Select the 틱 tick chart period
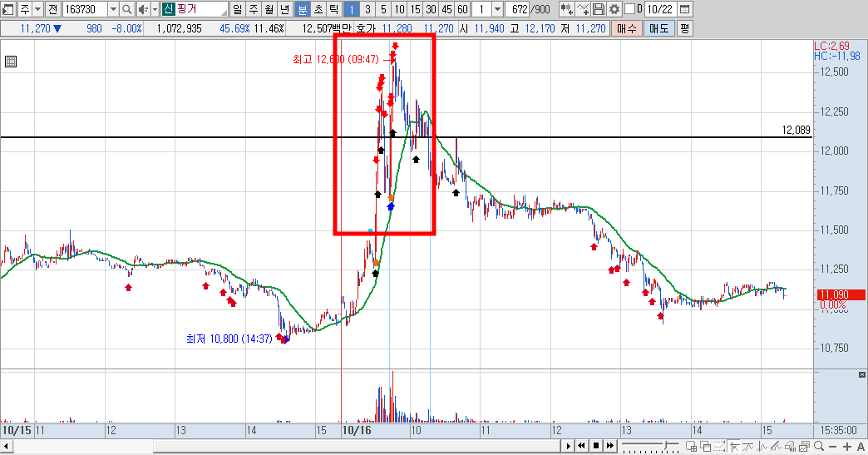 (x=333, y=9)
